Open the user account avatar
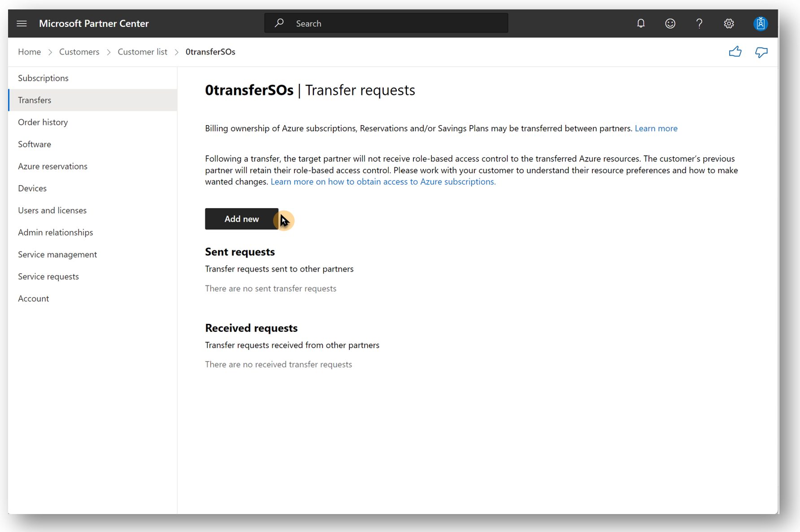 [x=760, y=23]
